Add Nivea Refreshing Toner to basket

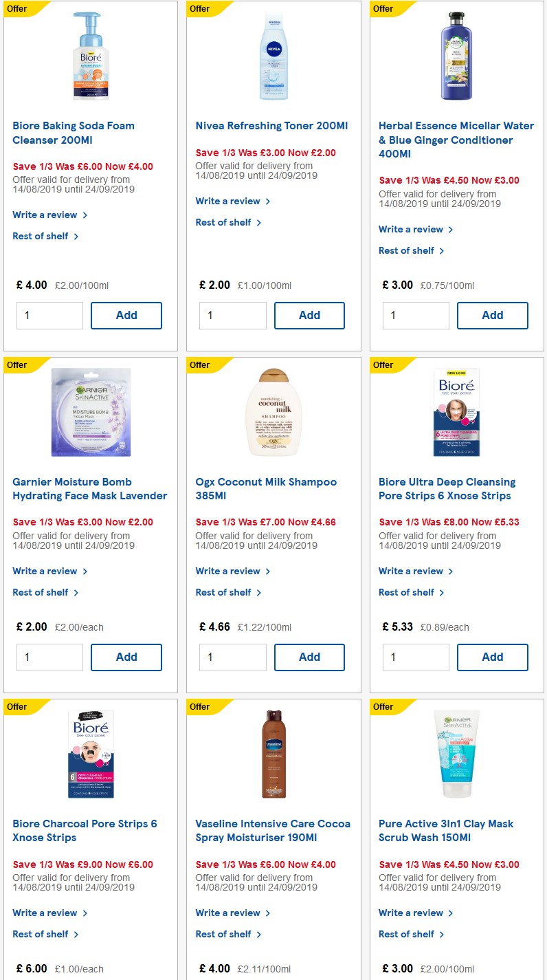(309, 315)
